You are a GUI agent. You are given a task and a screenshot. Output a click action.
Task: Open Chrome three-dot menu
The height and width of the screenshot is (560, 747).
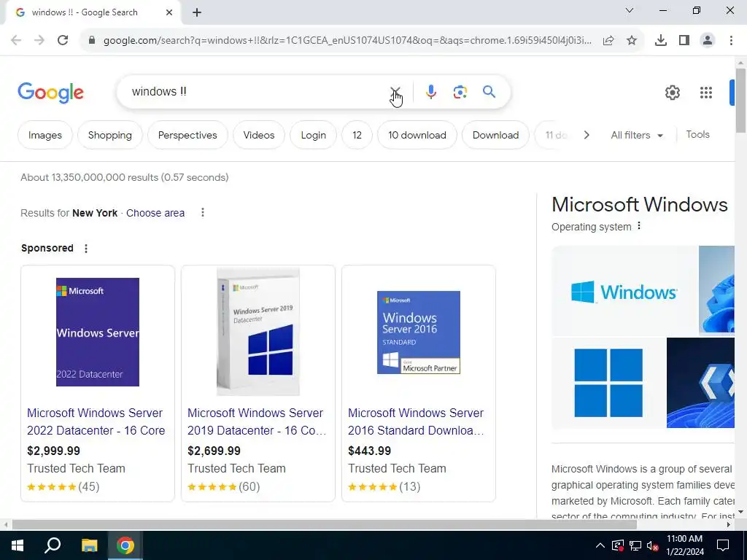[x=731, y=41]
